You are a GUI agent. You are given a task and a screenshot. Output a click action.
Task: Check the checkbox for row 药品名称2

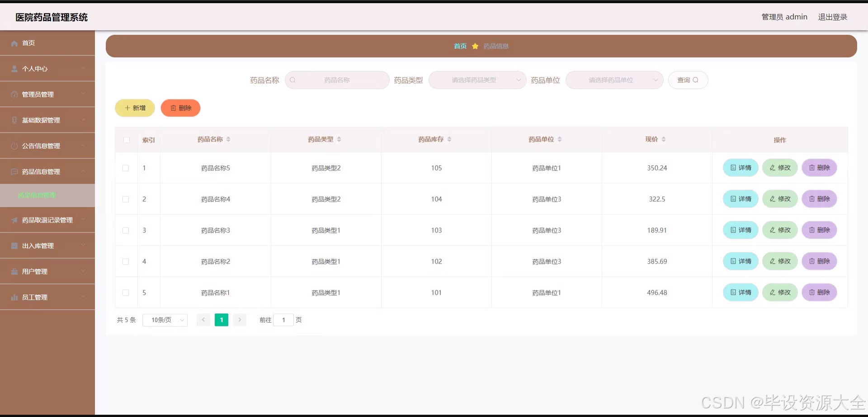point(126,262)
